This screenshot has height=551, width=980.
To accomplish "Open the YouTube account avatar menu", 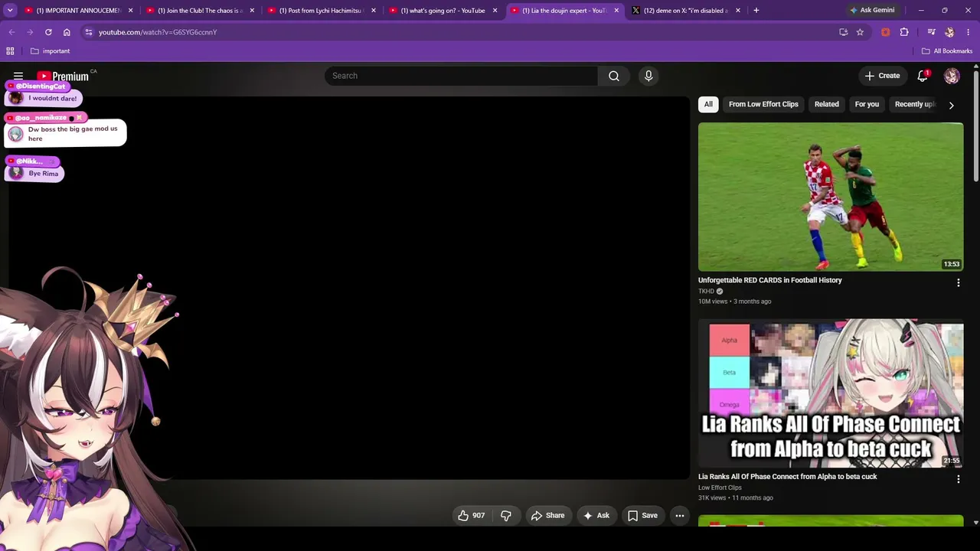I will pyautogui.click(x=952, y=76).
